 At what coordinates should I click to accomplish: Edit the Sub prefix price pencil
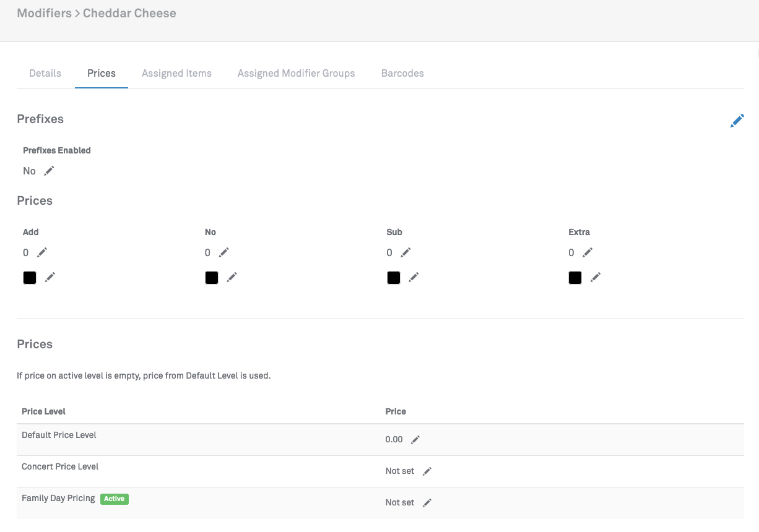(x=406, y=252)
